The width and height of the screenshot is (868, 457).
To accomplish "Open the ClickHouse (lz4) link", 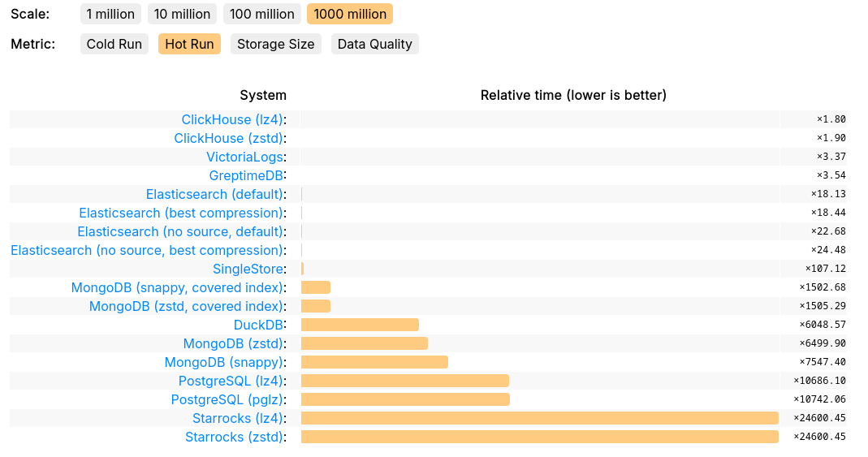I will [232, 119].
